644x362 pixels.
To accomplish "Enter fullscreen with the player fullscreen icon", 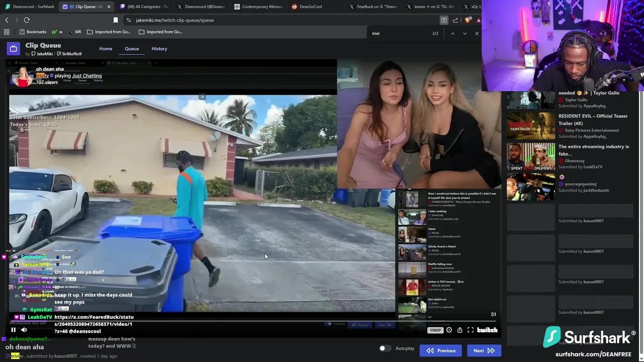I will (x=470, y=330).
